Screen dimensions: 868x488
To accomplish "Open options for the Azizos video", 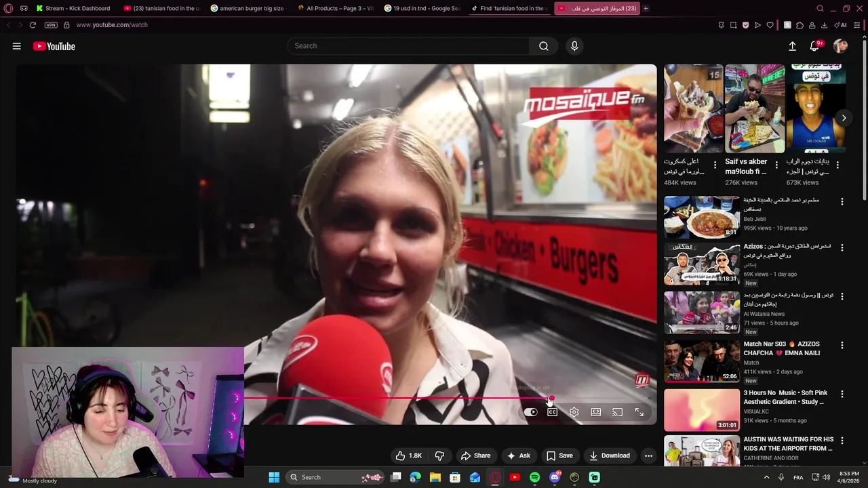I will point(842,247).
